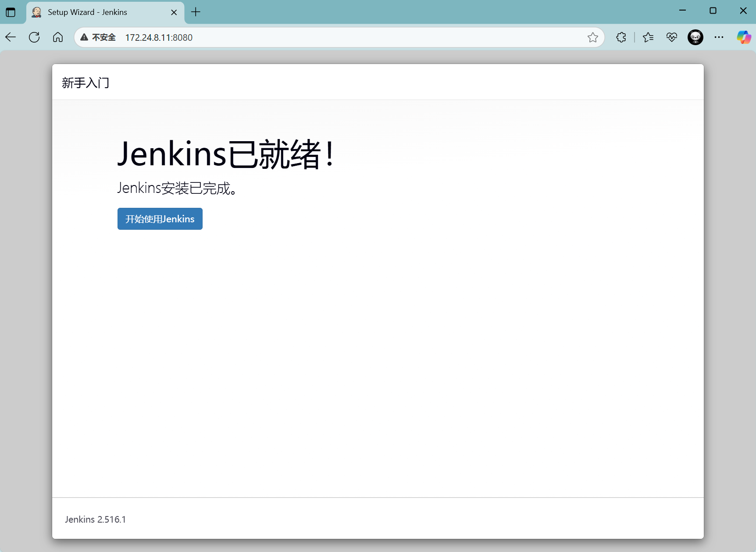Image resolution: width=756 pixels, height=552 pixels.
Task: Show the 不安全 site security info
Action: (x=98, y=37)
